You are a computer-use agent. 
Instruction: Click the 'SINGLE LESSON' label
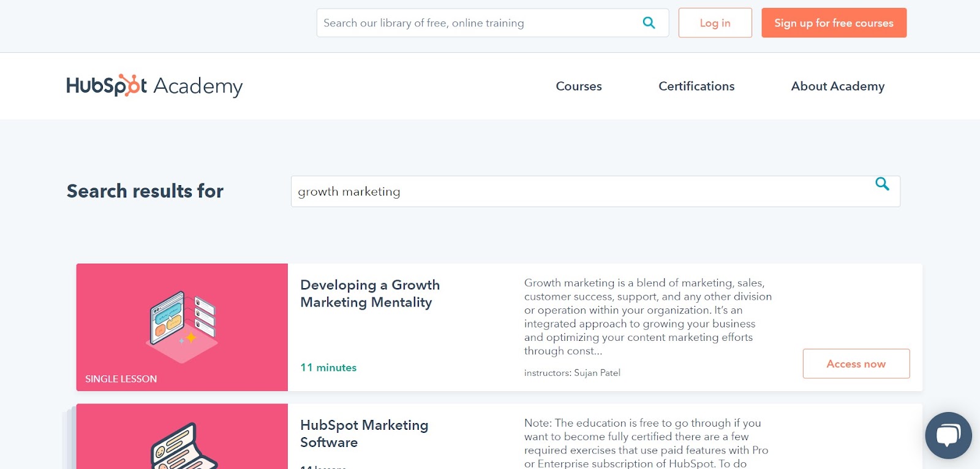coord(121,379)
